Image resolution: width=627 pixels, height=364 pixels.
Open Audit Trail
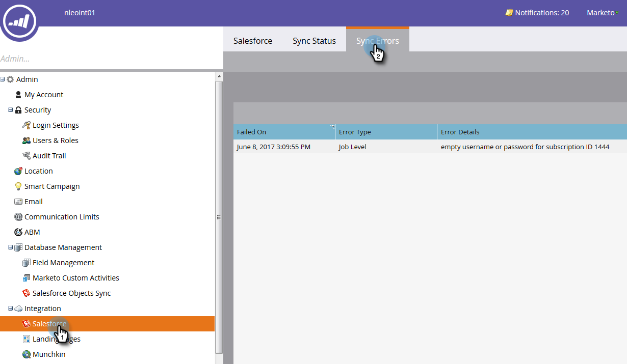click(x=49, y=156)
